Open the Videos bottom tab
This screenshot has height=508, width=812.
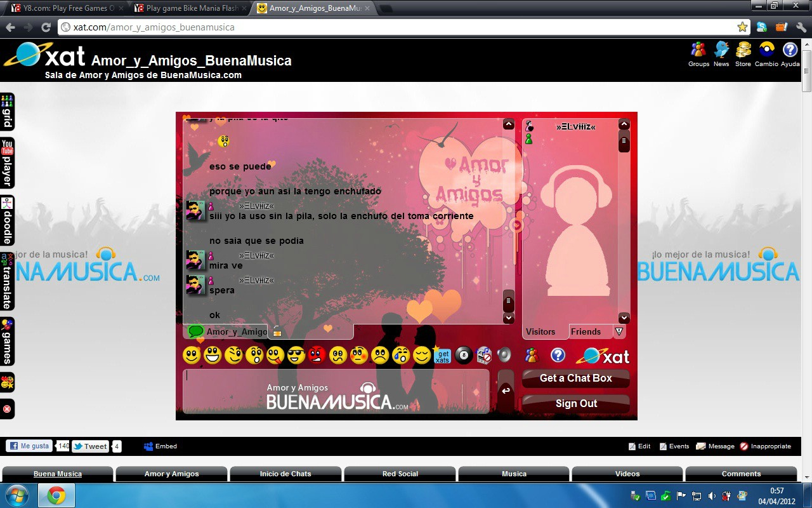click(627, 474)
